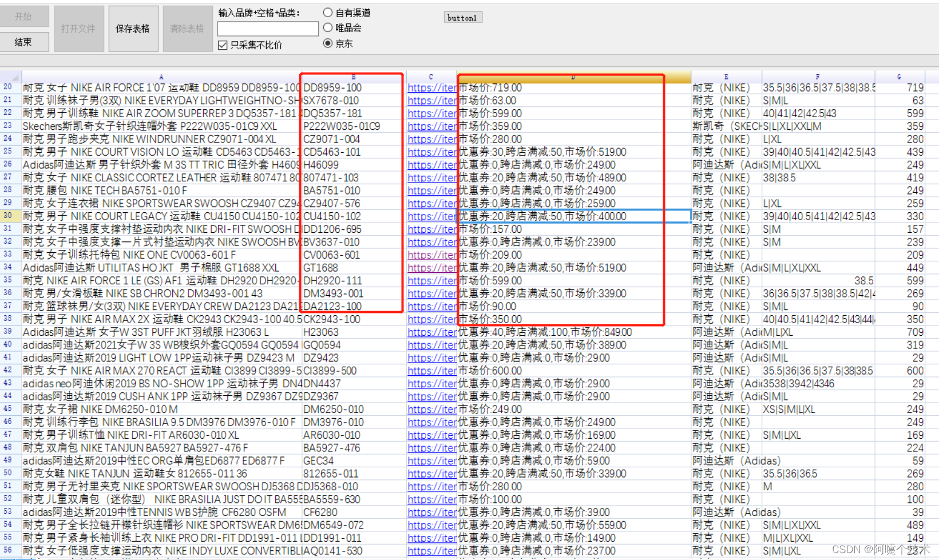
Task: Click cell with code BA5751-010
Action: pos(354,190)
